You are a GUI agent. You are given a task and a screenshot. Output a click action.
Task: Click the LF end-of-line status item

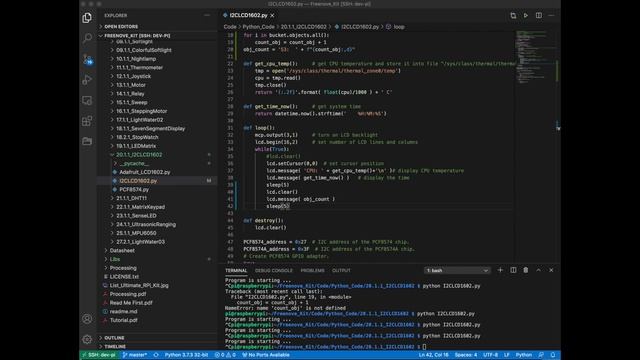(x=507, y=355)
